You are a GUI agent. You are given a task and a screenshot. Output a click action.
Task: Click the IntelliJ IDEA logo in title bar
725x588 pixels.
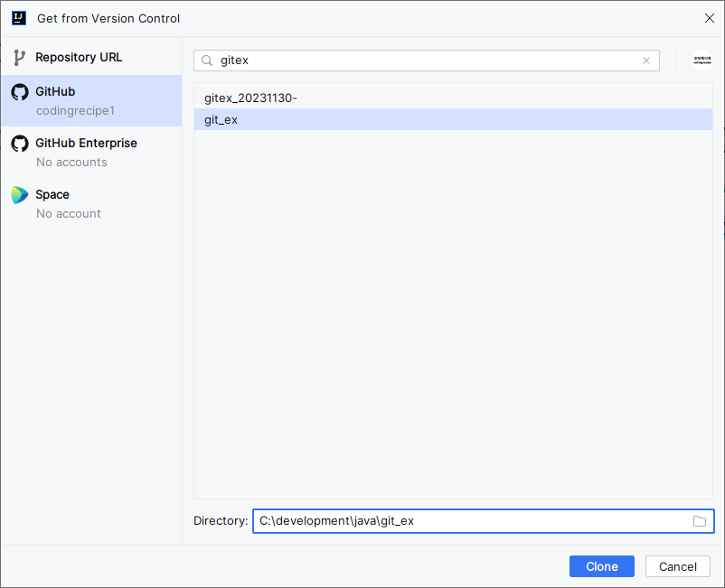[19, 18]
